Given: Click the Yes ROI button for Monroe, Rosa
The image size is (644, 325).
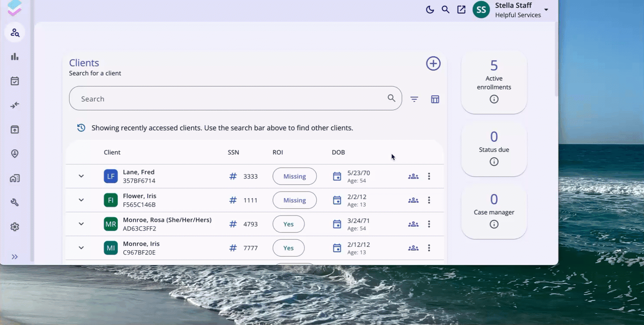Looking at the screenshot, I should [289, 224].
